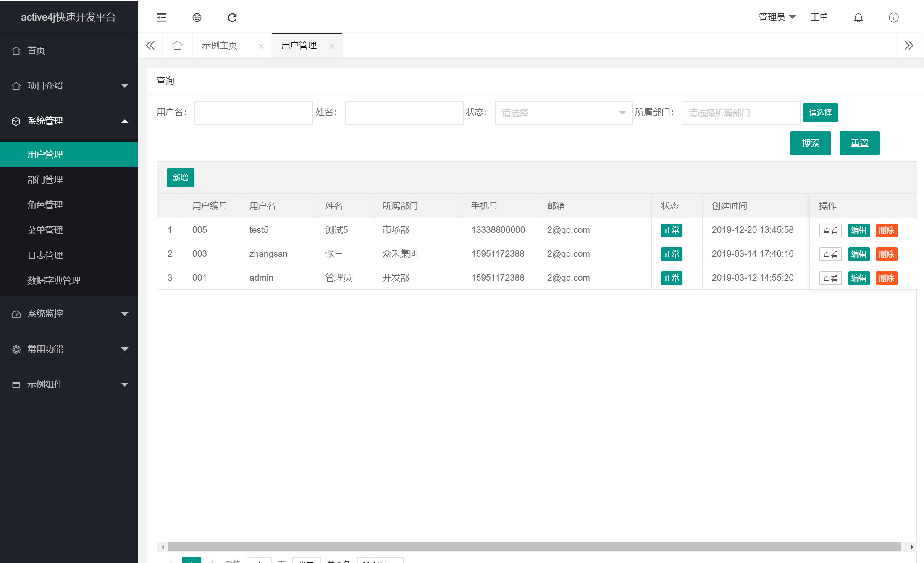Go to the home icon tab
The height and width of the screenshot is (563, 924).
177,45
